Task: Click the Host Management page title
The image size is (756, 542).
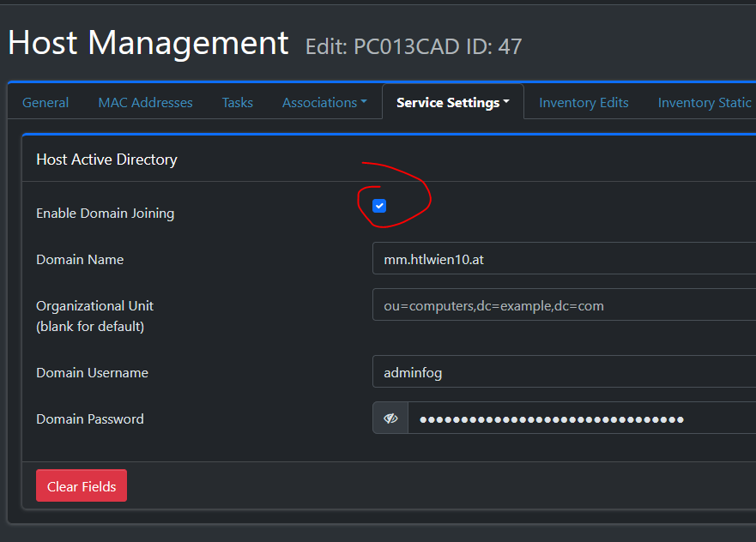Action: [x=148, y=44]
